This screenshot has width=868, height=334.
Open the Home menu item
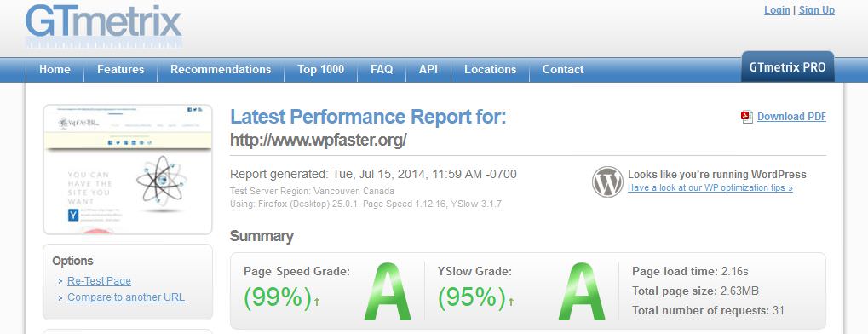pyautogui.click(x=55, y=70)
